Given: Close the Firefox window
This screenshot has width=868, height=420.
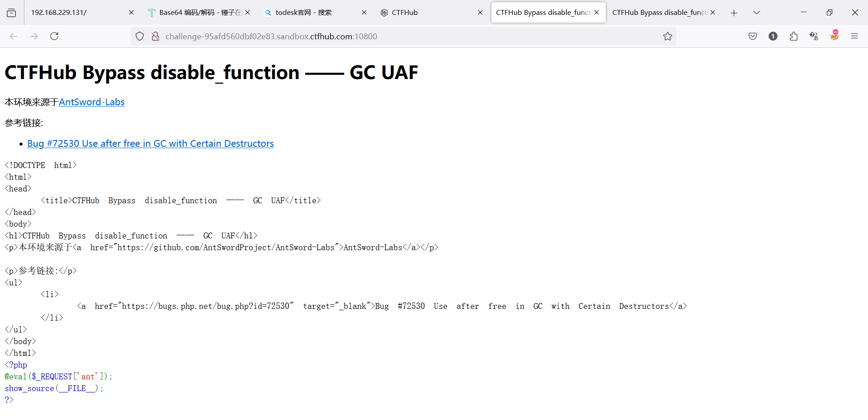Looking at the screenshot, I should pos(855,13).
